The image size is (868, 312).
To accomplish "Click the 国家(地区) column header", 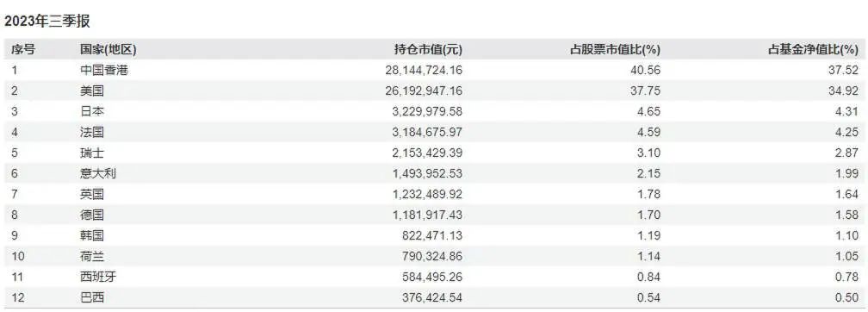I will tap(108, 50).
